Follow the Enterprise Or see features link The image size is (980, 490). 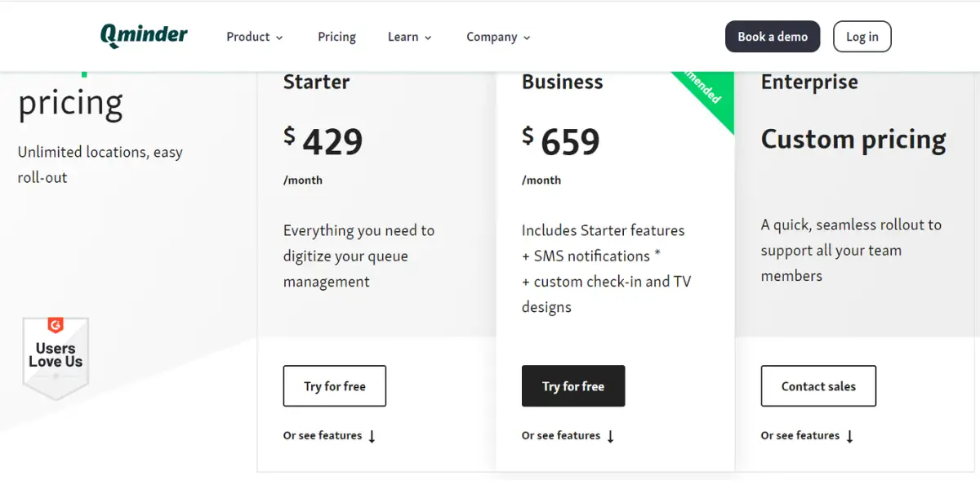(x=800, y=435)
